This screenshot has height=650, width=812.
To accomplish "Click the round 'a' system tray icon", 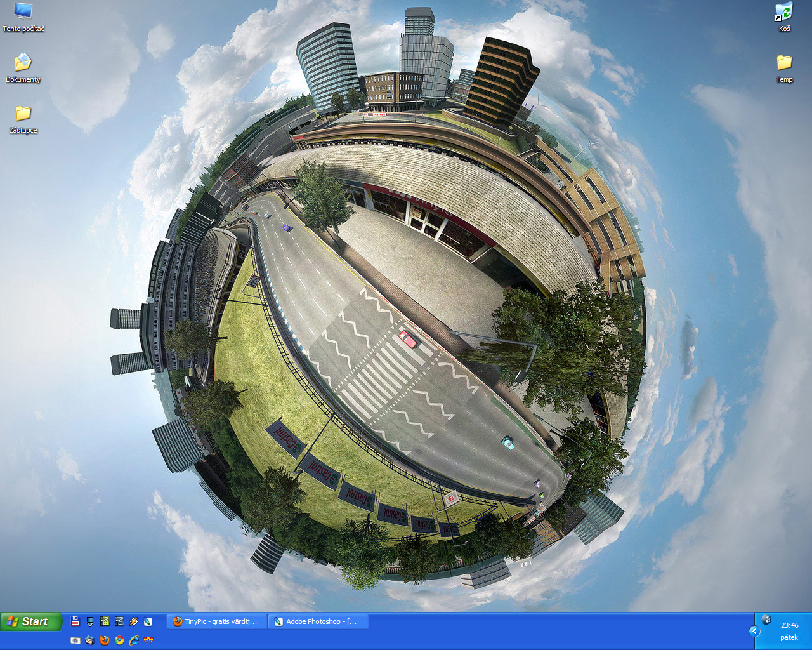I will pos(766,620).
